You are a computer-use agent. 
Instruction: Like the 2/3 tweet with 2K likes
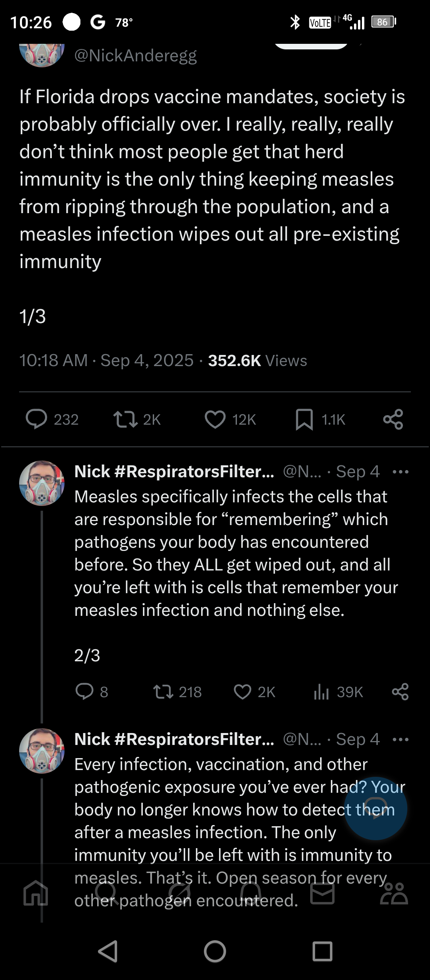(242, 692)
